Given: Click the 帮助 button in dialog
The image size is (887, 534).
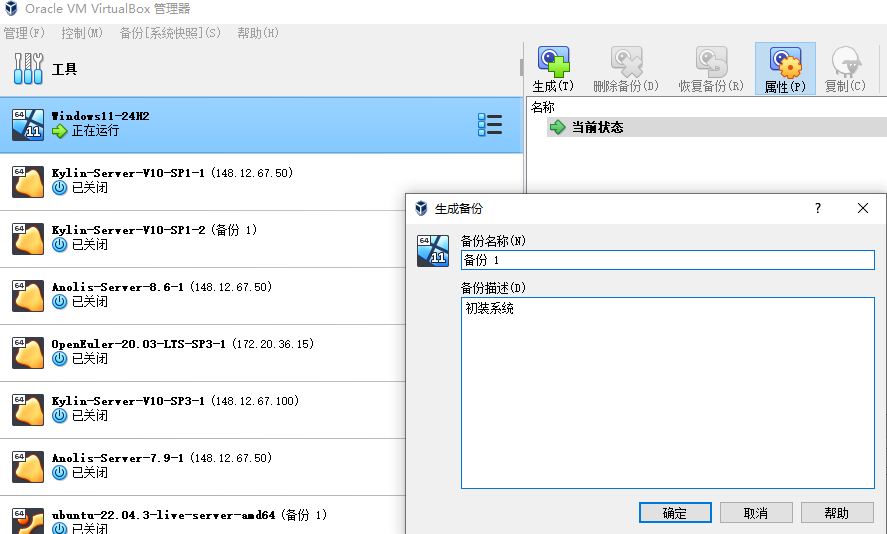Looking at the screenshot, I should coord(837,513).
